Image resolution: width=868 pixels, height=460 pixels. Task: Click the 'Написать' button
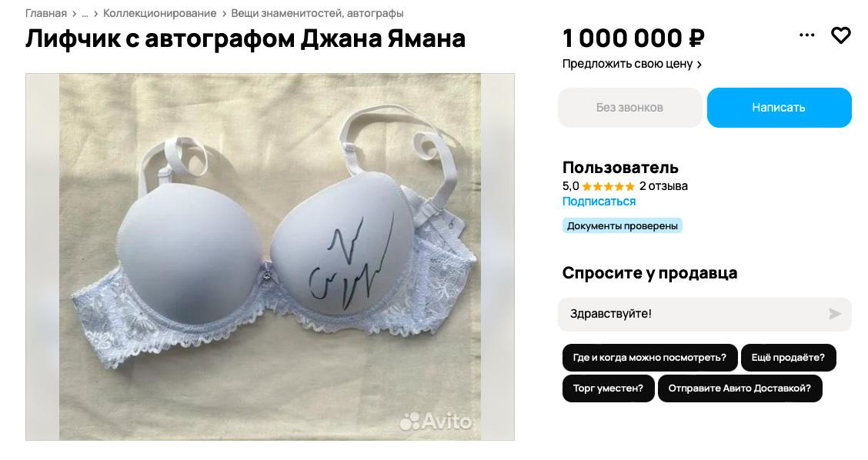(779, 108)
